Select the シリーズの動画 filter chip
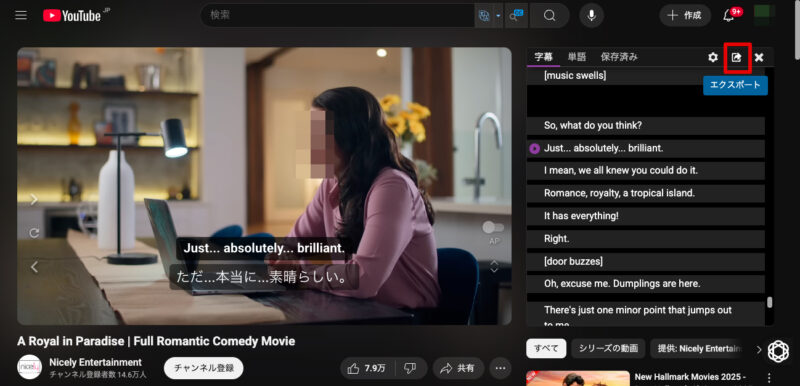800x386 pixels. coord(608,349)
